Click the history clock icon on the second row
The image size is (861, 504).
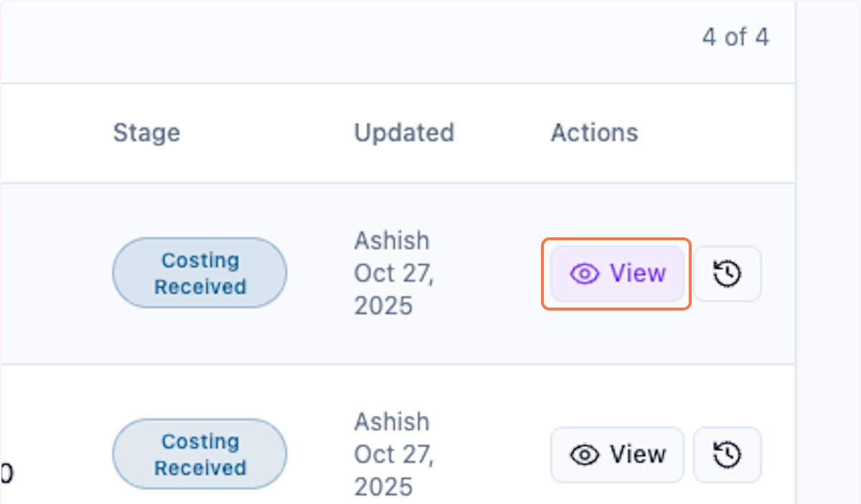[x=728, y=455]
